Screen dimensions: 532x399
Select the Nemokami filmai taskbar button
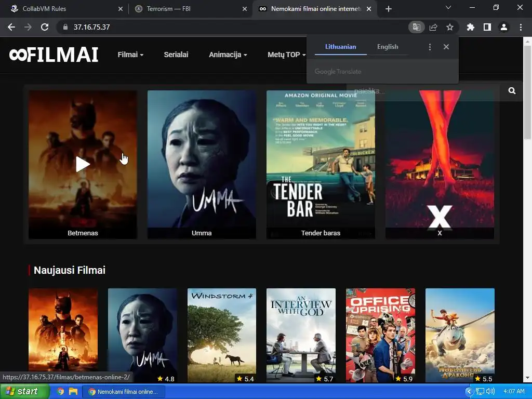coord(124,392)
